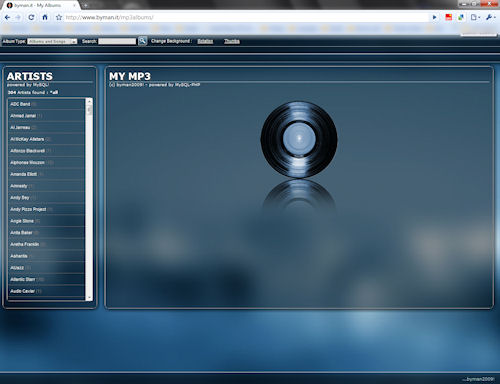This screenshot has width=500, height=384.
Task: Bookmark page with the star icon
Action: (59, 17)
